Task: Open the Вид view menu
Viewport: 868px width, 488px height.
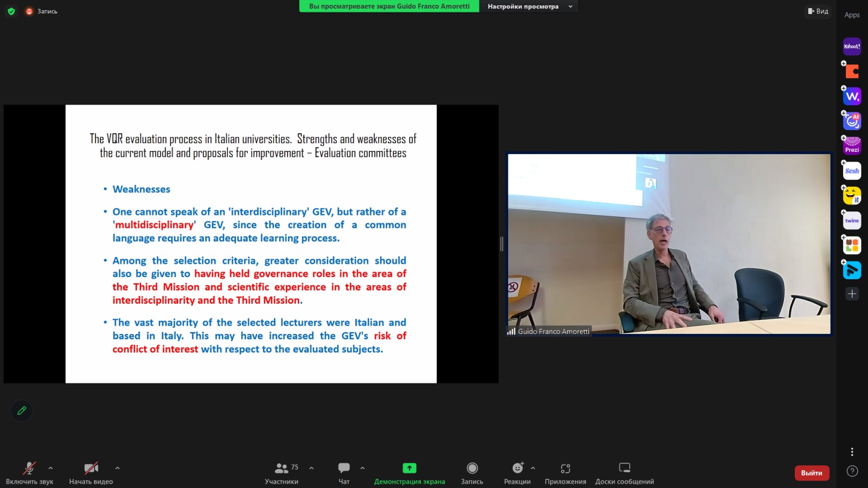Action: click(x=818, y=11)
